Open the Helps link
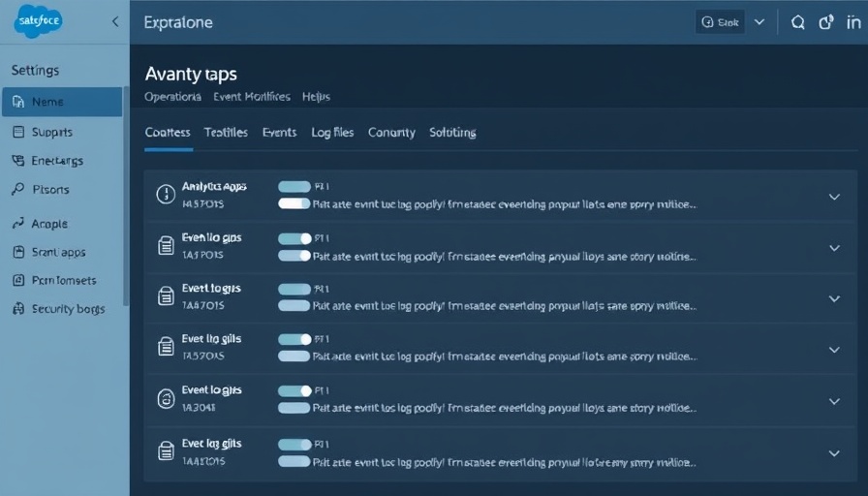This screenshot has height=496, width=868. [x=316, y=97]
